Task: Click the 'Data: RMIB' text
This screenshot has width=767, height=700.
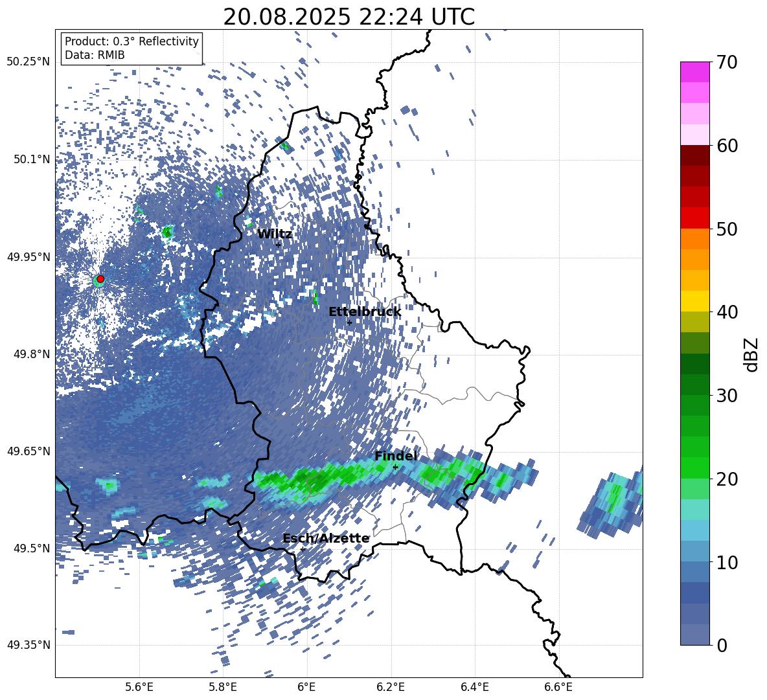Action: click(x=95, y=55)
